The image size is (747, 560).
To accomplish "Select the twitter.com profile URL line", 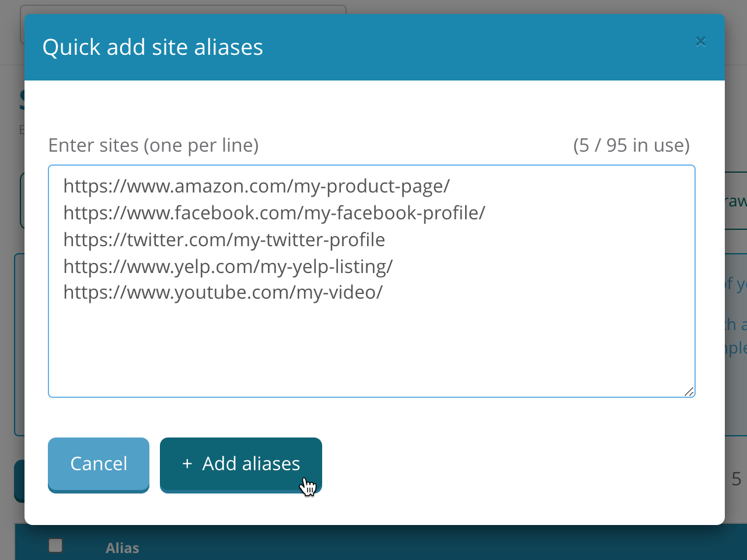I will [x=224, y=239].
